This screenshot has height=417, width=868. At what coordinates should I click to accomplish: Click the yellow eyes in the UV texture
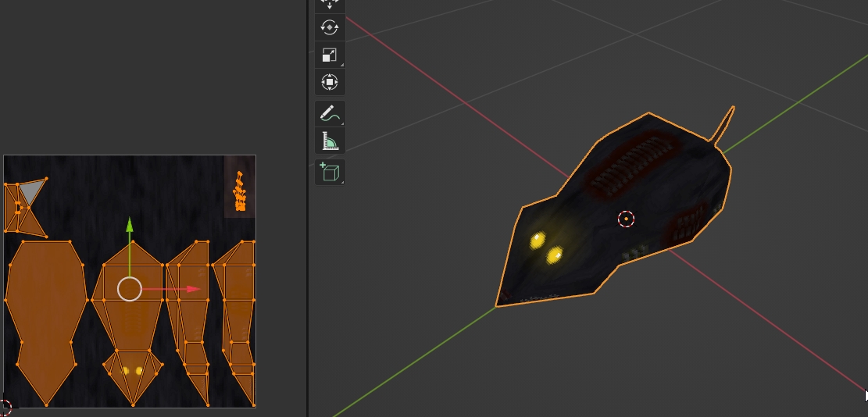coord(133,371)
